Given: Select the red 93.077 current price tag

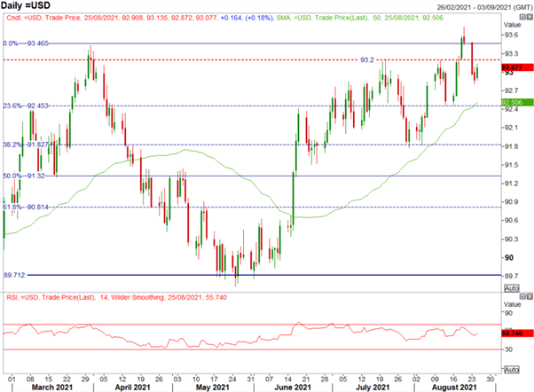Looking at the screenshot, I should [x=517, y=67].
